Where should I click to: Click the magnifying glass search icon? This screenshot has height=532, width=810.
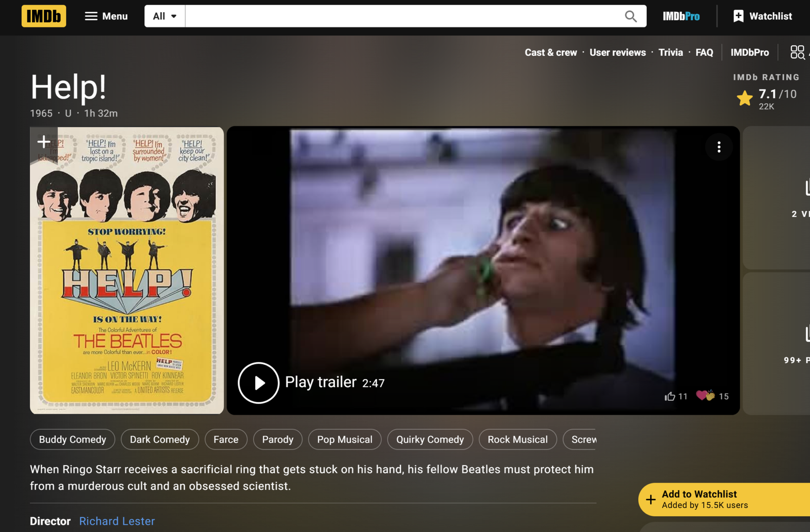(631, 16)
